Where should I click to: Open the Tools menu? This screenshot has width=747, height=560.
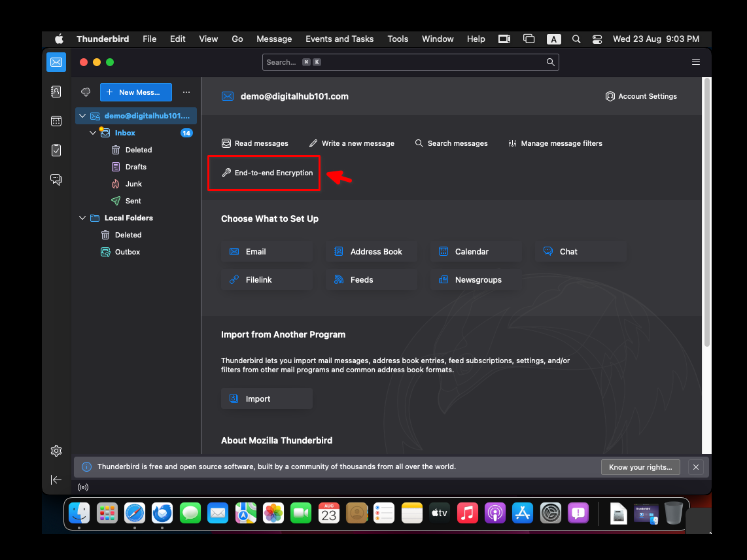tap(398, 39)
